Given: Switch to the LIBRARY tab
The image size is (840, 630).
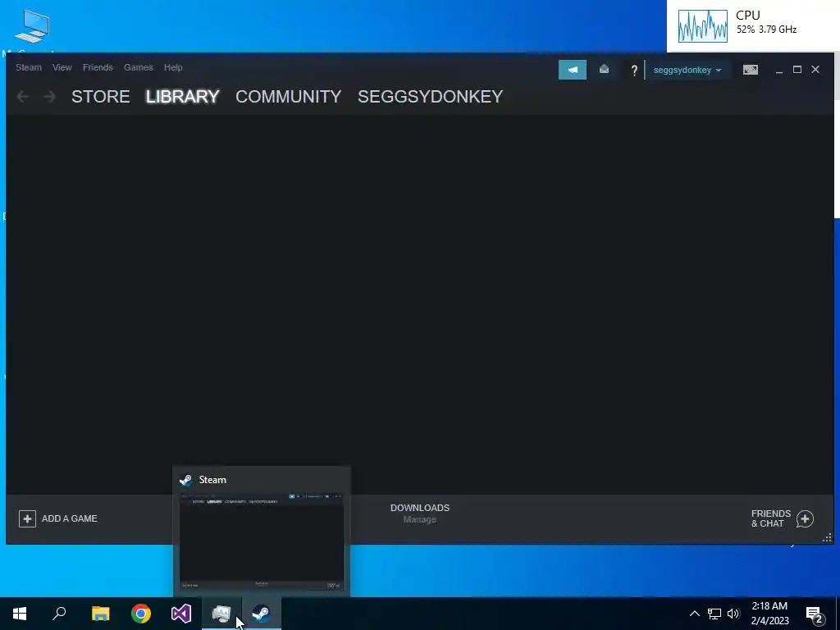Looking at the screenshot, I should [x=183, y=97].
